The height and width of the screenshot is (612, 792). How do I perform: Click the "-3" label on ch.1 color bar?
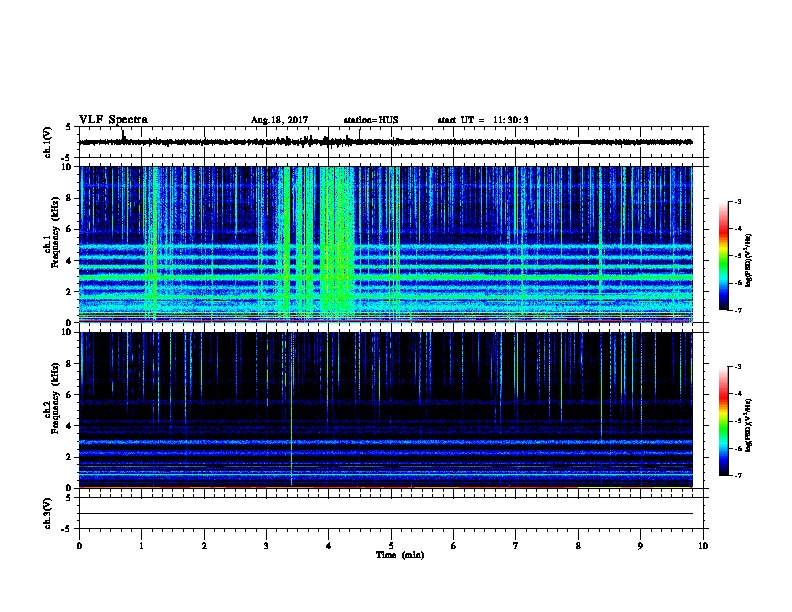[x=738, y=201]
